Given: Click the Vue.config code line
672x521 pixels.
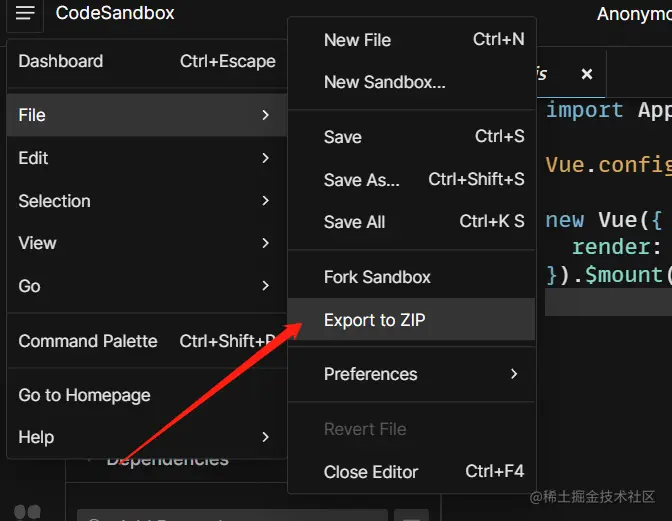Looking at the screenshot, I should (x=609, y=165).
